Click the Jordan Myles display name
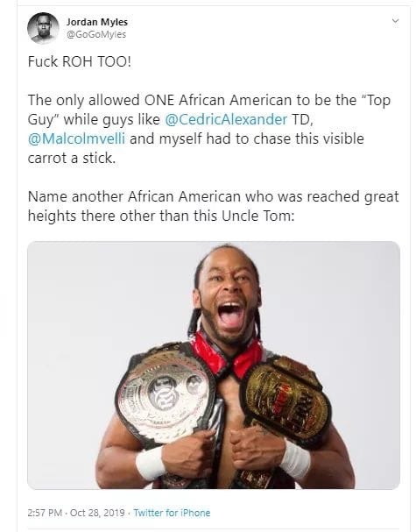Viewport: 416px width, 532px height. [x=97, y=22]
